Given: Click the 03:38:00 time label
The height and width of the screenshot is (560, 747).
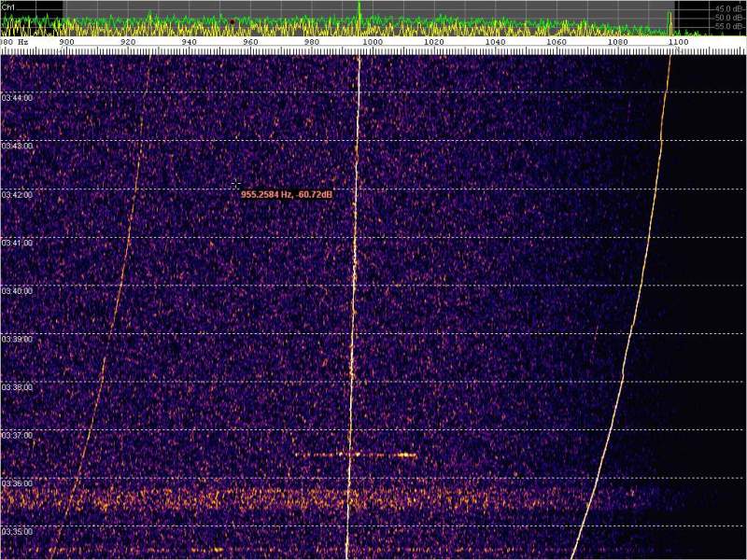Looking at the screenshot, I should [18, 387].
